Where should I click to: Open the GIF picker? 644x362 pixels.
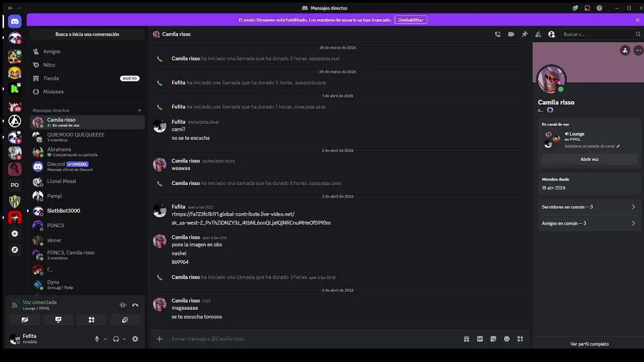pos(480,339)
